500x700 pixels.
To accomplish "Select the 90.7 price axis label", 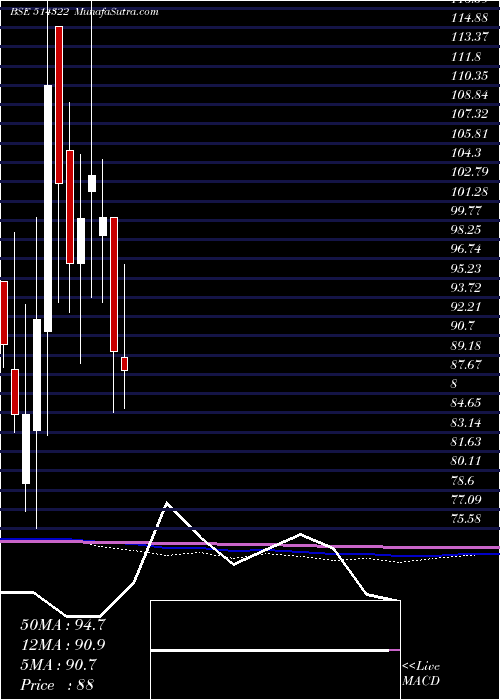I will pyautogui.click(x=463, y=325).
